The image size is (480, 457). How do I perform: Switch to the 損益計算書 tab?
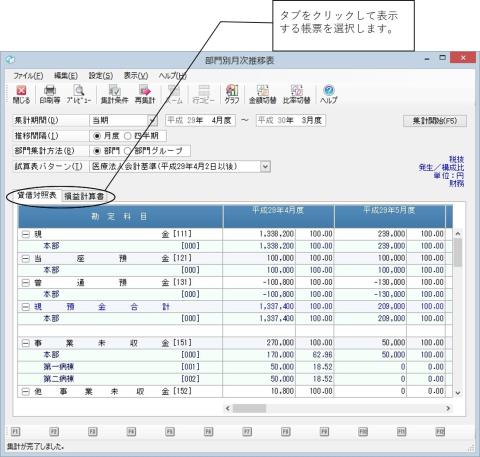[84, 196]
